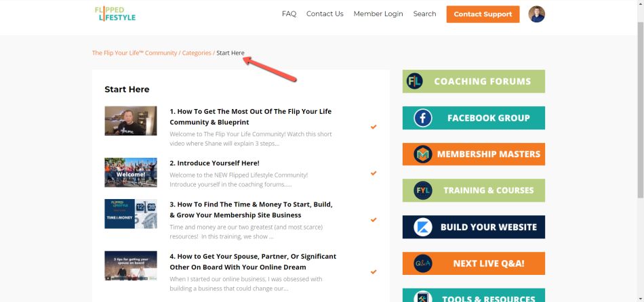Toggle checkmark for Time & Money lesson
The width and height of the screenshot is (644, 302).
pos(374,219)
